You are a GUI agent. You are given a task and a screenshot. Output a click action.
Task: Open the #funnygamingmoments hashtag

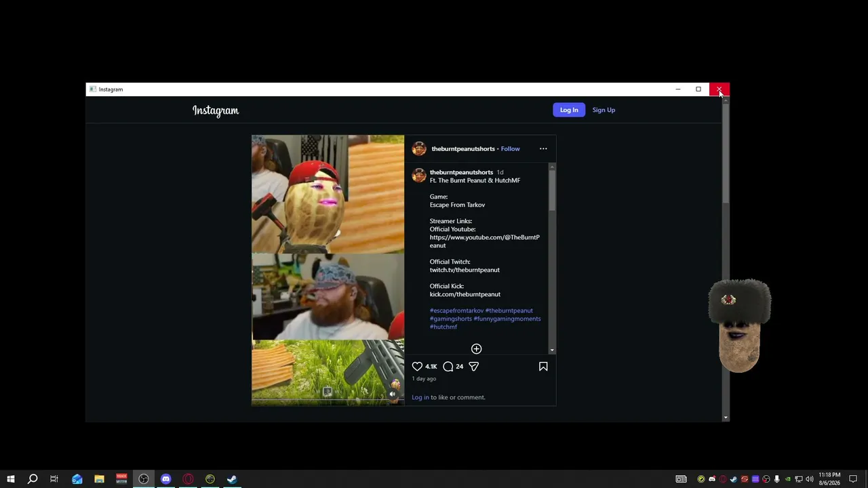pos(507,319)
